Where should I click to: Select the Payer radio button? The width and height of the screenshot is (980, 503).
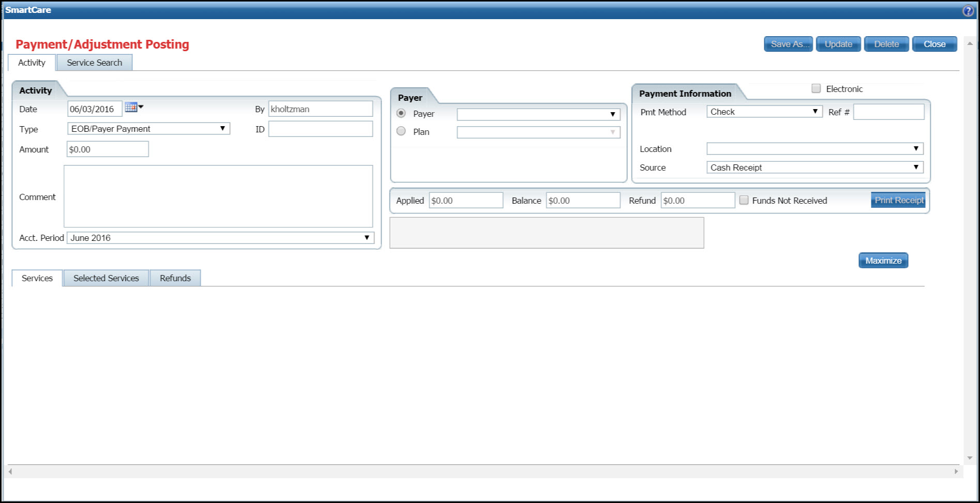click(401, 113)
